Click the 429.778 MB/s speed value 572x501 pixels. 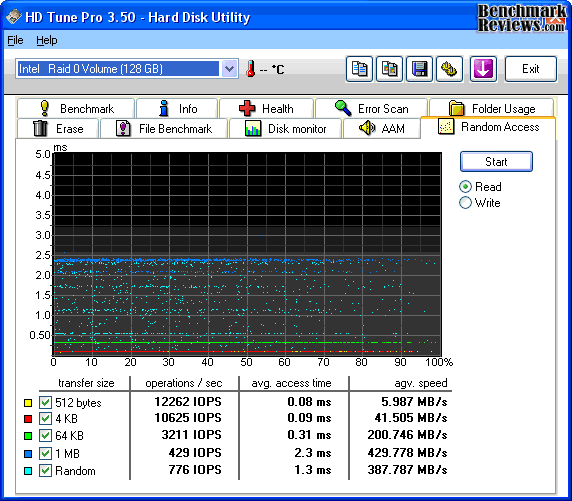point(407,453)
